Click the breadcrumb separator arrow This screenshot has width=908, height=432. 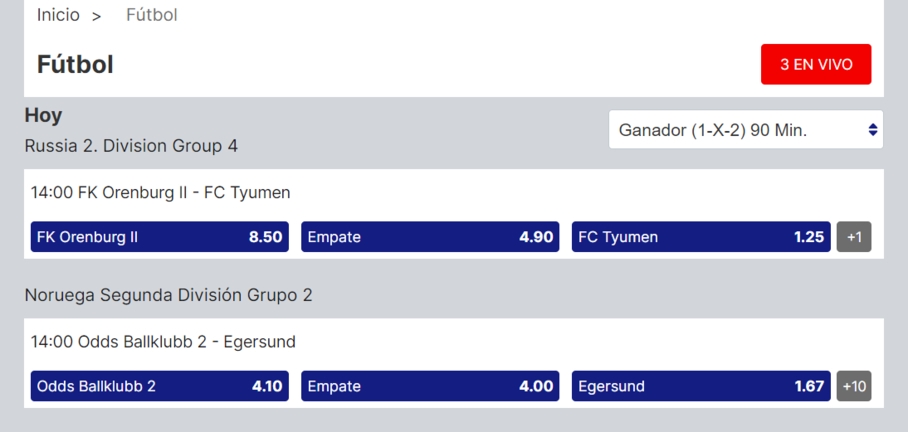point(97,16)
